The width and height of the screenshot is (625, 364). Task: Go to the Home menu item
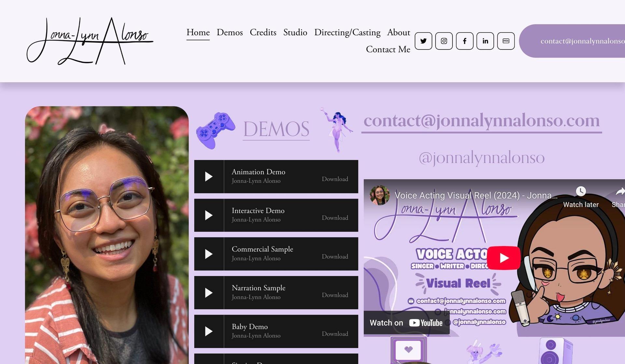click(x=198, y=33)
